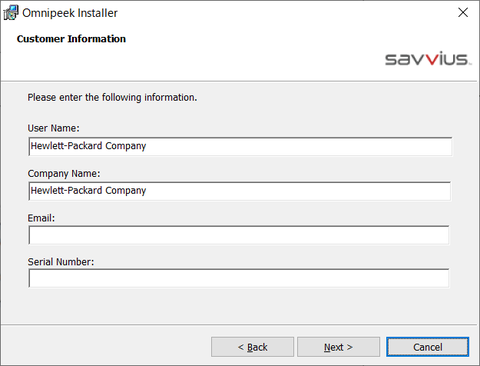Click the Savvius logo
The width and height of the screenshot is (480, 366).
[428, 59]
